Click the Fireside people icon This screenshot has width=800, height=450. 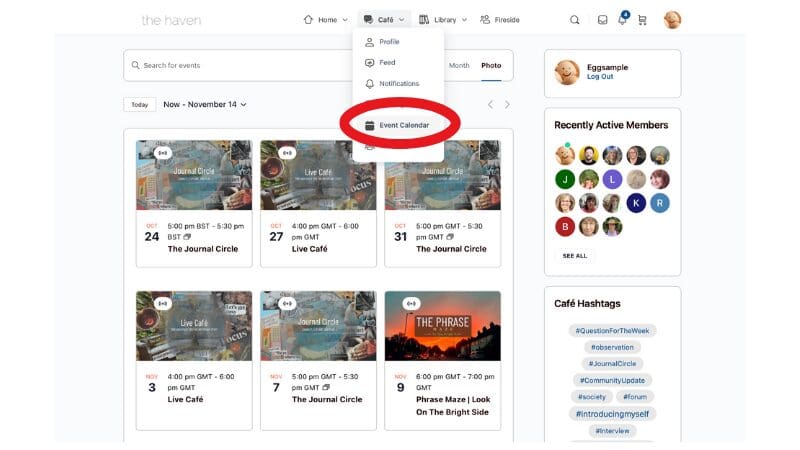(x=485, y=19)
